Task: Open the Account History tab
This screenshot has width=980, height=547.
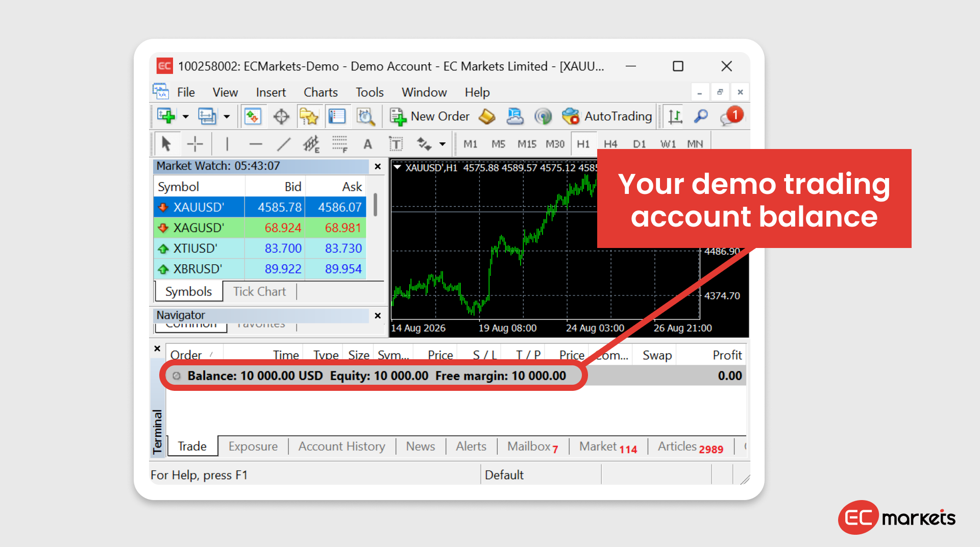Action: pyautogui.click(x=341, y=446)
